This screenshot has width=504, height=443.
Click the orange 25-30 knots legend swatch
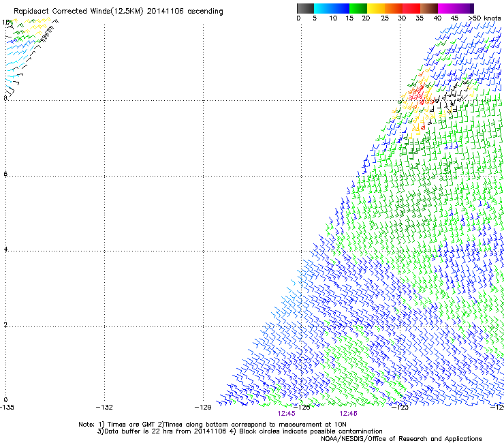394,8
